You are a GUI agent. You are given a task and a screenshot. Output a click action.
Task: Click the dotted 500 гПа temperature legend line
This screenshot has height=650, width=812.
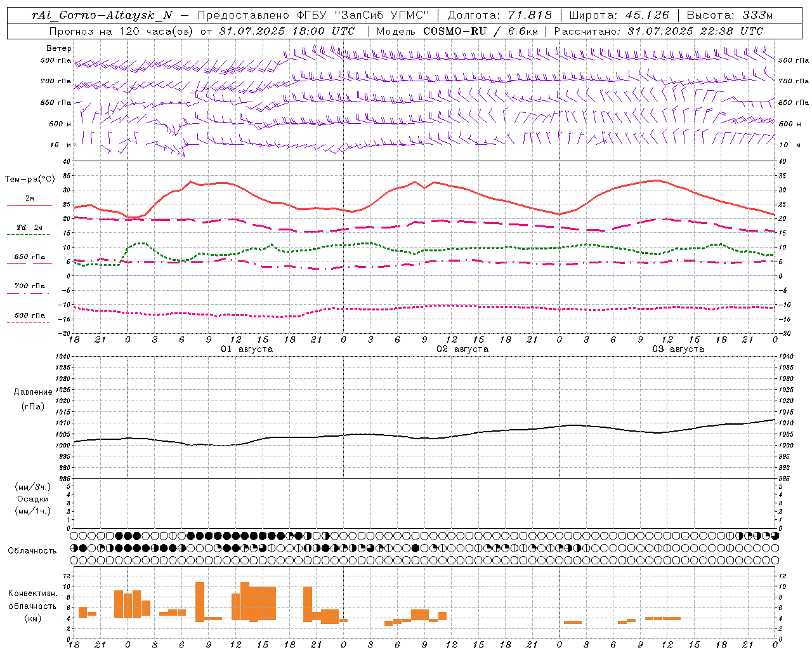(29, 322)
